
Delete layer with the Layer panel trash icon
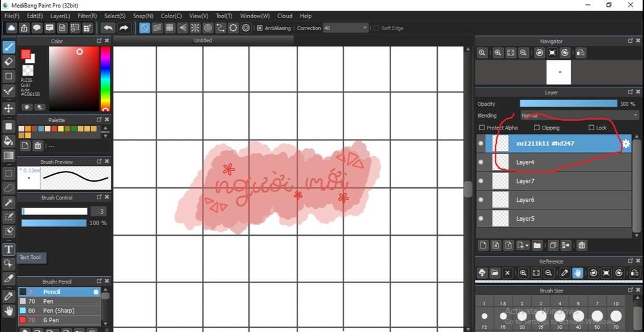pos(582,245)
